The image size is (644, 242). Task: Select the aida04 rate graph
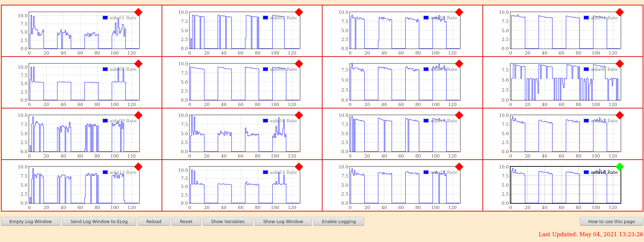tap(566, 31)
